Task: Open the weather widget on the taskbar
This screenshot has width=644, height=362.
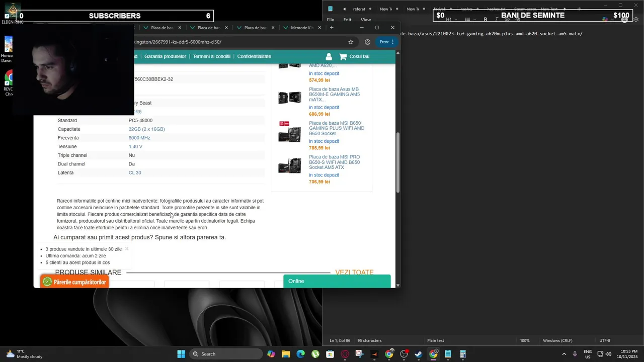Action: pyautogui.click(x=24, y=354)
